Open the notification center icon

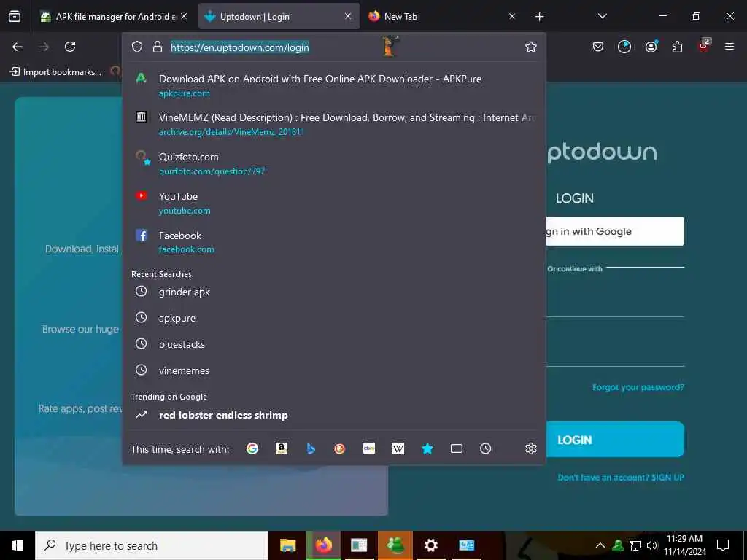coord(723,545)
